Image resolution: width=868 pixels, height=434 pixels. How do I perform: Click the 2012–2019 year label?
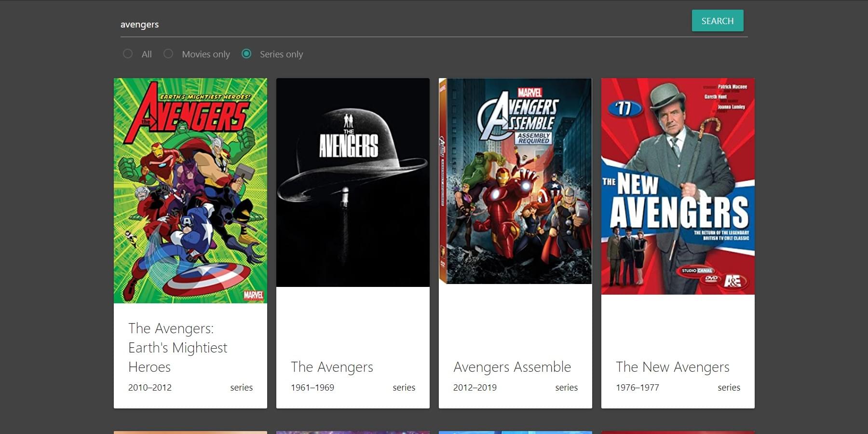click(475, 387)
